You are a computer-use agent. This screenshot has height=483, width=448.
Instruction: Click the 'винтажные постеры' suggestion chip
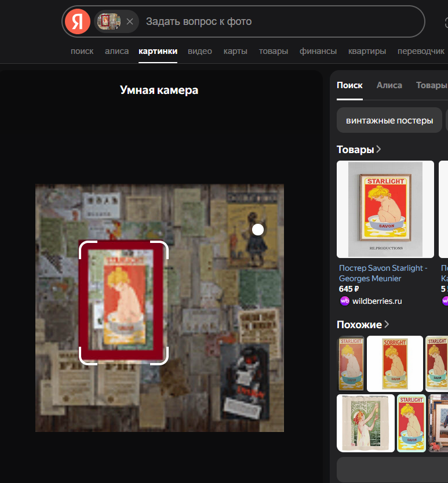389,120
